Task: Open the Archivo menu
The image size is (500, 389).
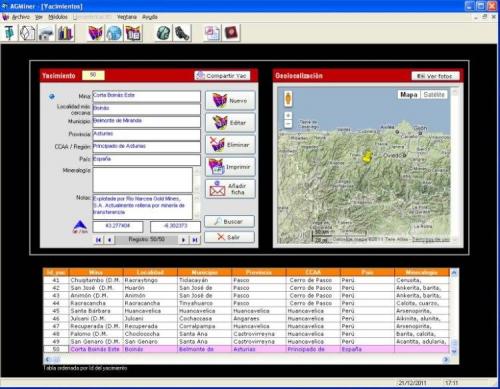Action: click(x=21, y=17)
